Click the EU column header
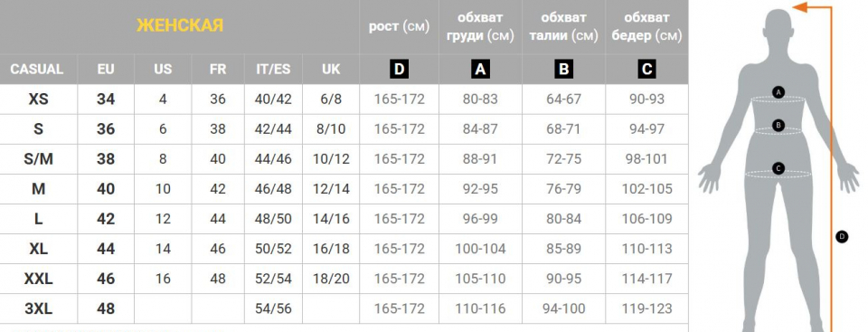The image size is (868, 332). click(106, 70)
